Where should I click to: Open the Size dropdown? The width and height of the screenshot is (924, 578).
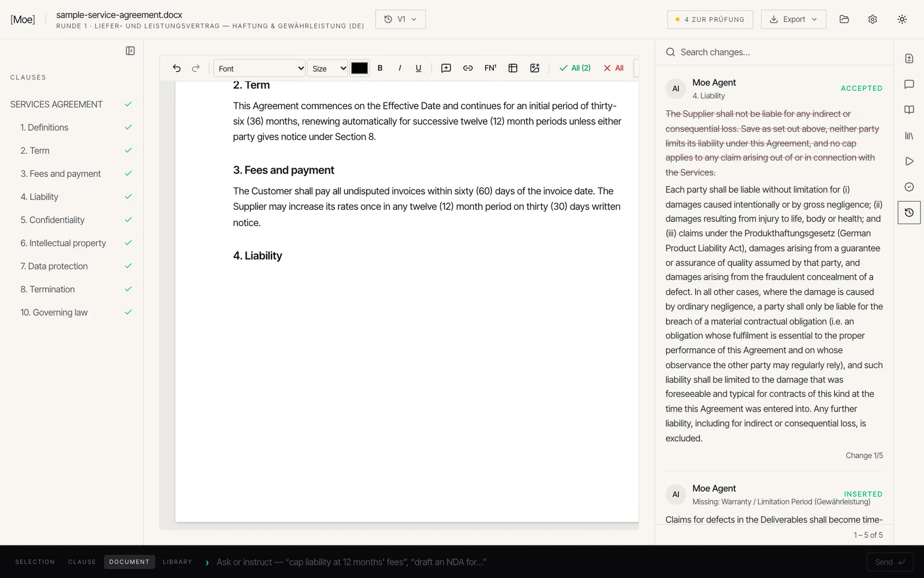[x=327, y=68]
